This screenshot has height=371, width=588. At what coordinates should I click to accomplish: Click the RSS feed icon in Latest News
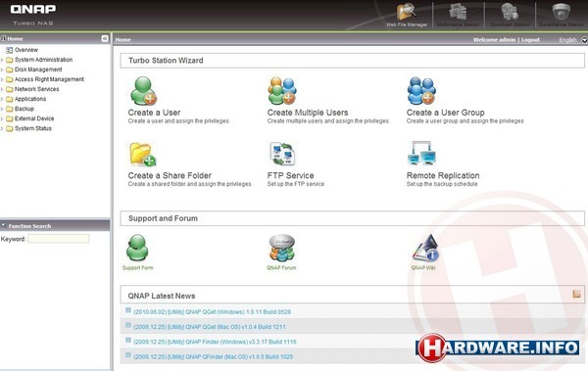tap(576, 294)
